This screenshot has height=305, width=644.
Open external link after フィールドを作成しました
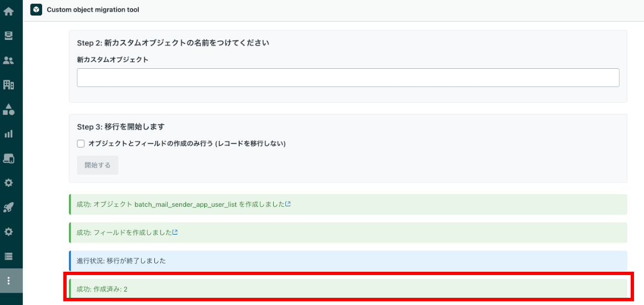[175, 232]
